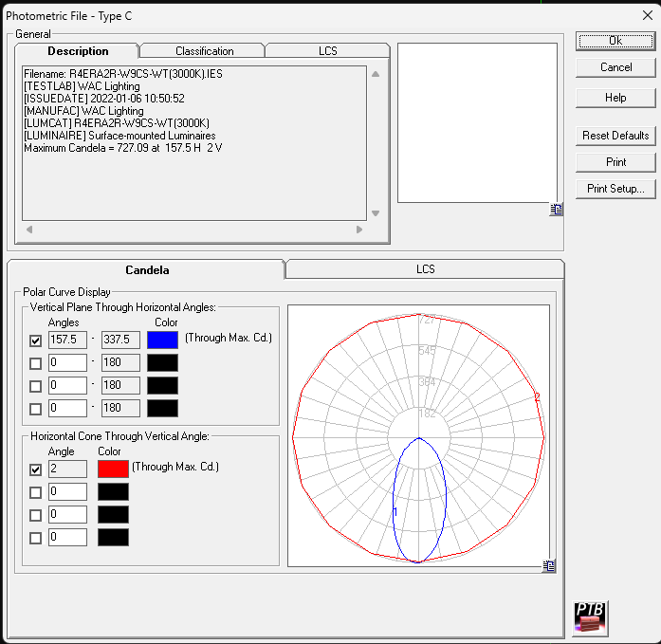This screenshot has height=644, width=661.
Task: Click the description scroll right arrow
Action: 359,230
